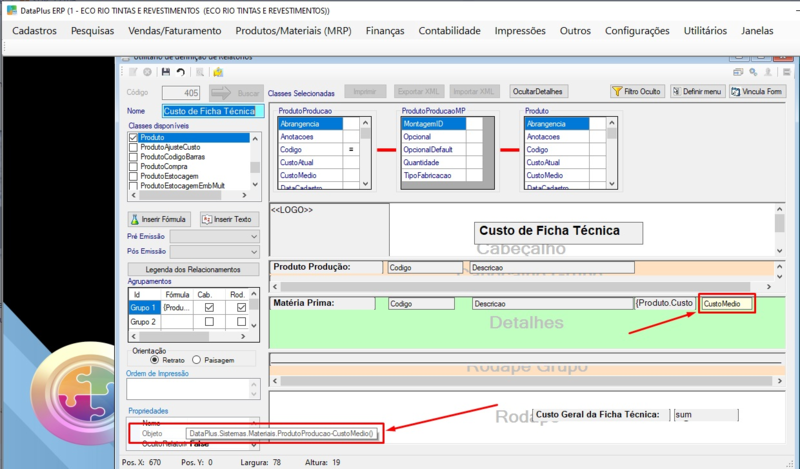Select Grupo 2 row in Agrupamentos grid
This screenshot has height=469, width=800.
point(143,322)
